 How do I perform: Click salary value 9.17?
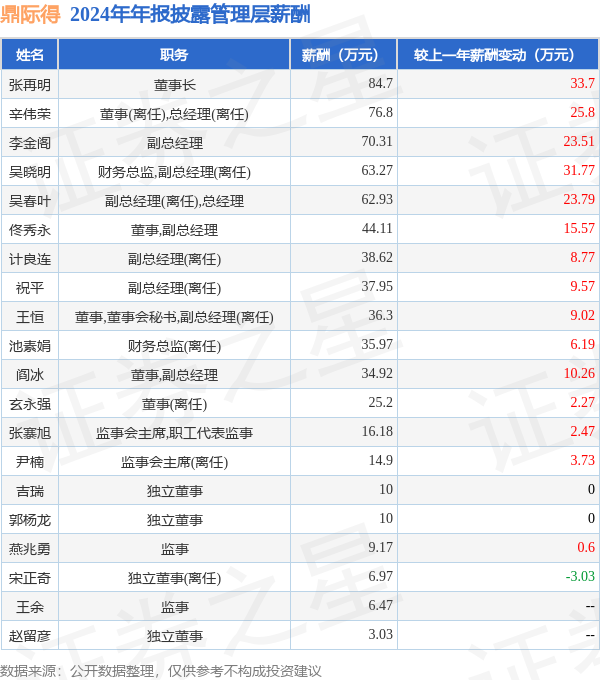click(380, 548)
